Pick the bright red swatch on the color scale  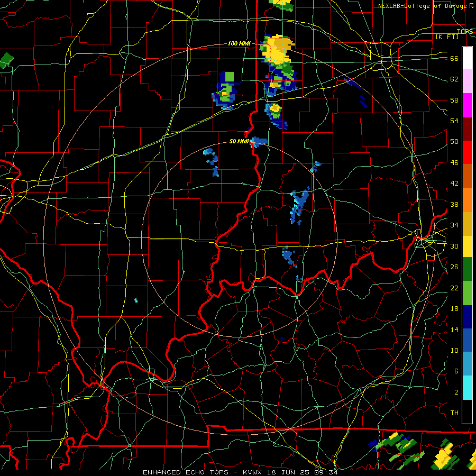click(467, 152)
